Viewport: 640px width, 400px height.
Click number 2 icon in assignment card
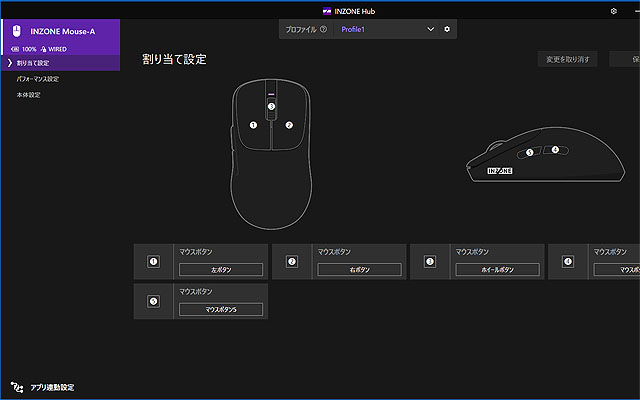[x=291, y=262]
